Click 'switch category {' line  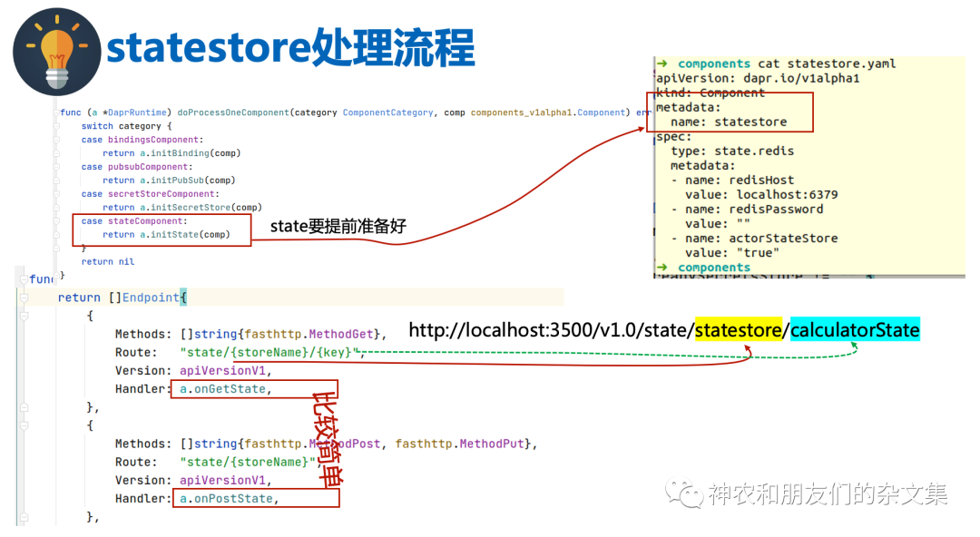[126, 126]
